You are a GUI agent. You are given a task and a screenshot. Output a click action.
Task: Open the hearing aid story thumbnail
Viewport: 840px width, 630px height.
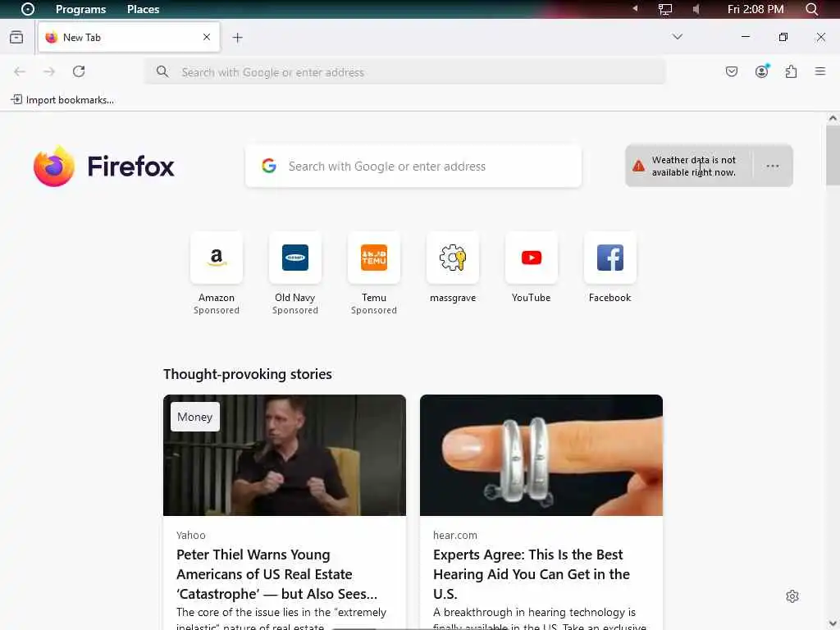coord(541,455)
